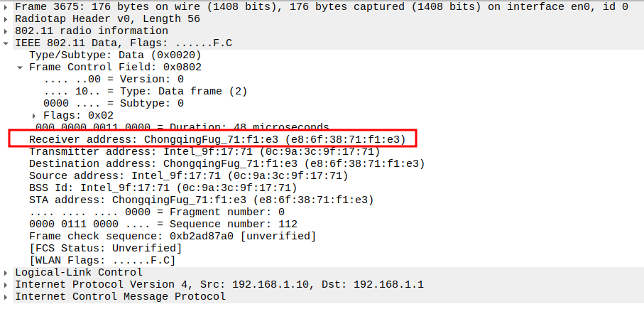
Task: Expand Internet Control Message Protocol section
Action: [x=6, y=296]
